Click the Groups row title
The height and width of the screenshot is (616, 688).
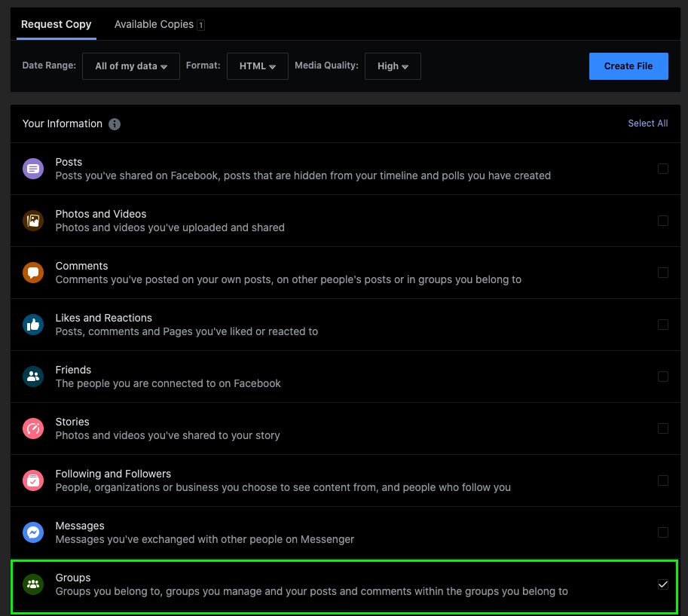tap(73, 578)
